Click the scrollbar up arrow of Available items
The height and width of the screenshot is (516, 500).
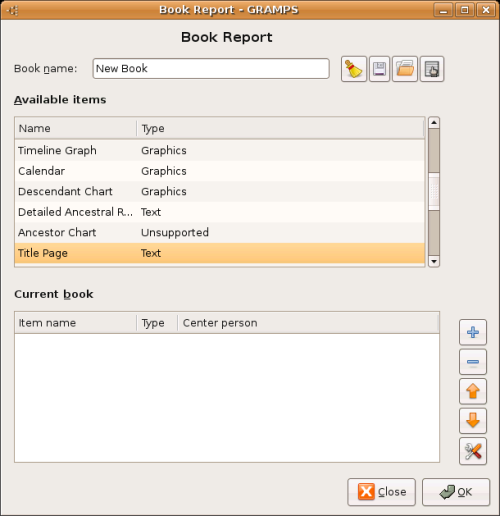[434, 123]
